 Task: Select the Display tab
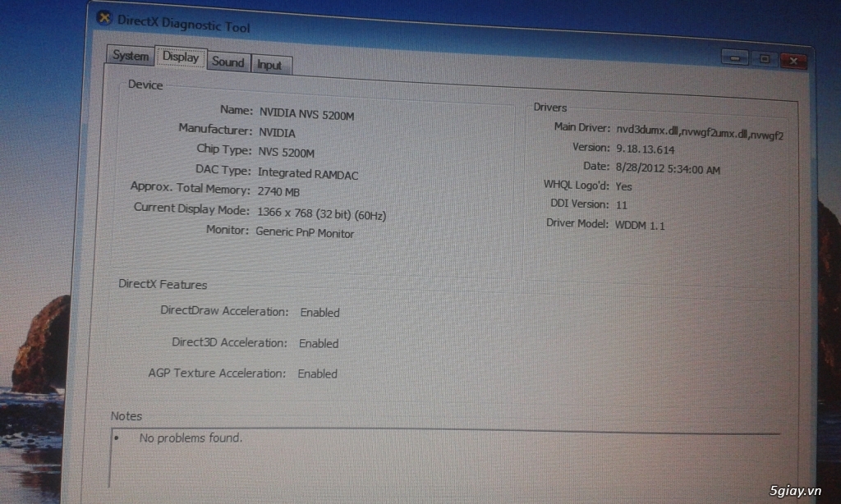[x=181, y=57]
